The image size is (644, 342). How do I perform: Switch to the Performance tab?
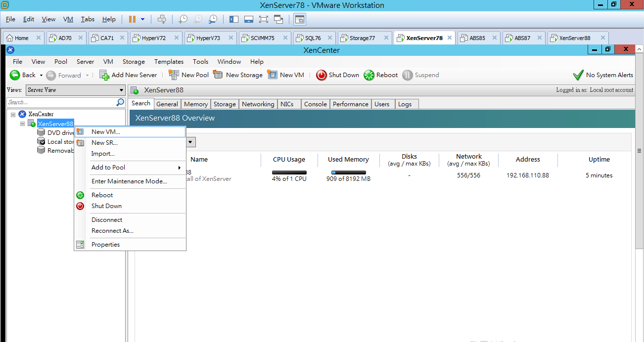point(350,104)
